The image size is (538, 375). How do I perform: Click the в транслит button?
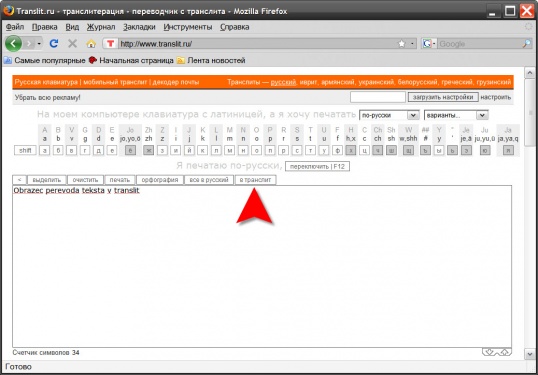coord(255,180)
